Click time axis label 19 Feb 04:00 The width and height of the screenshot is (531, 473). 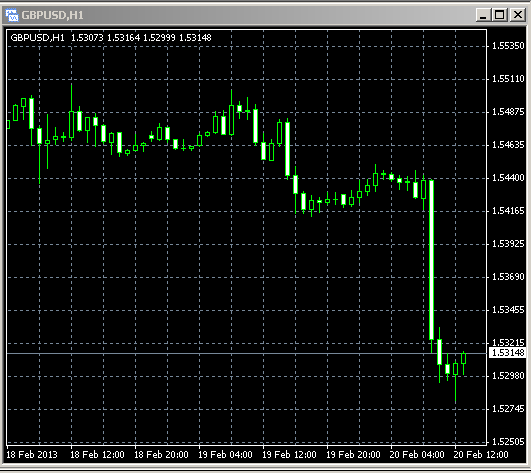(225, 455)
